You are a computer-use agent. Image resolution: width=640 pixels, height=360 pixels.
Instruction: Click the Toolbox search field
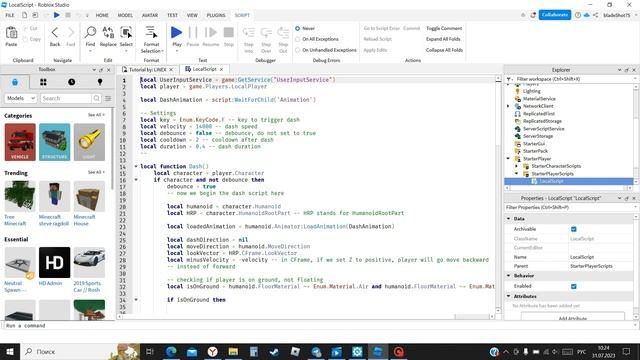click(66, 98)
